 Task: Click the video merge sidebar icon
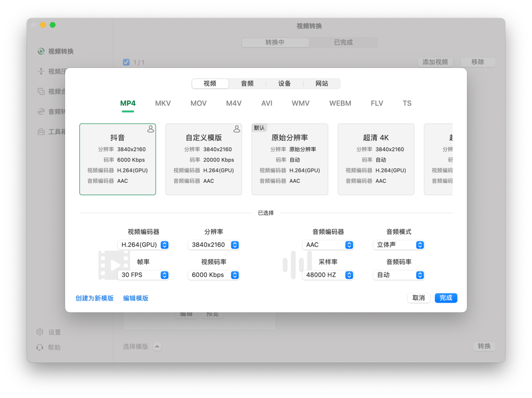point(41,91)
